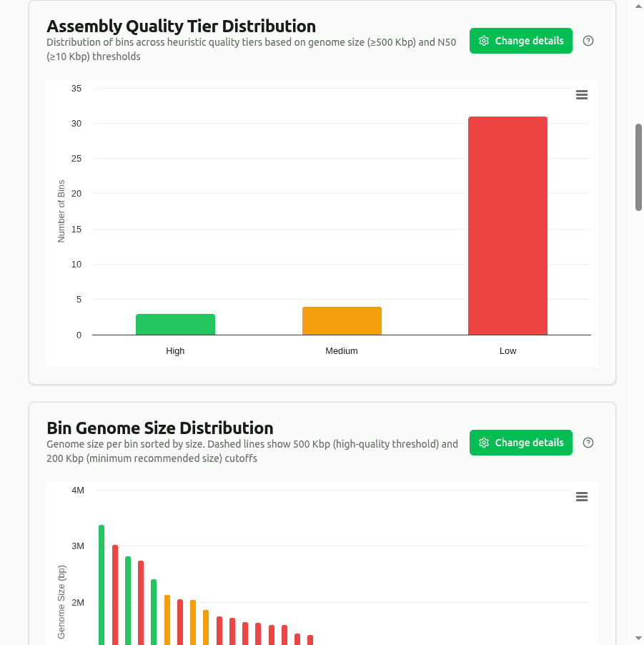Click the scroll-up arrow atop the page scrollbar

coord(639,6)
